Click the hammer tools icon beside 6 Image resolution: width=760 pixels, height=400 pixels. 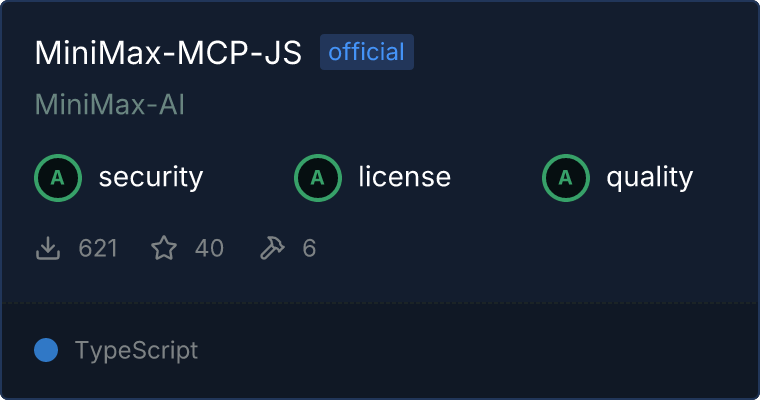click(272, 248)
